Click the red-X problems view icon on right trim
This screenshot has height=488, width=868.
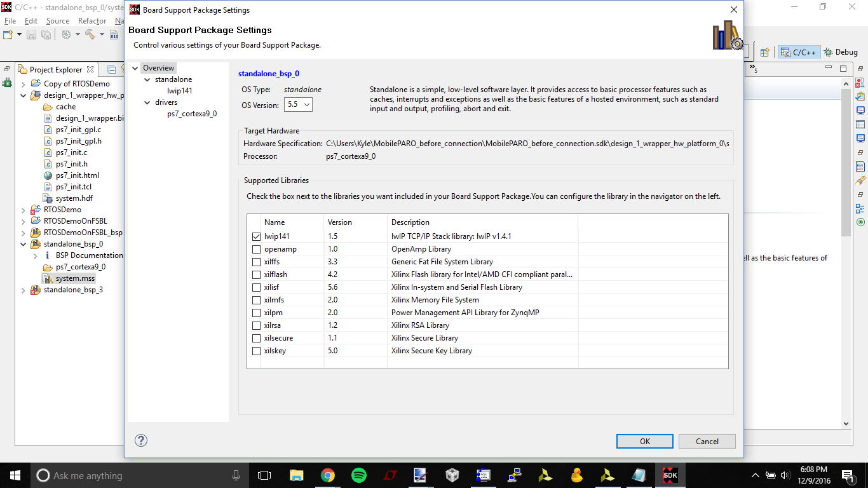tap(860, 83)
